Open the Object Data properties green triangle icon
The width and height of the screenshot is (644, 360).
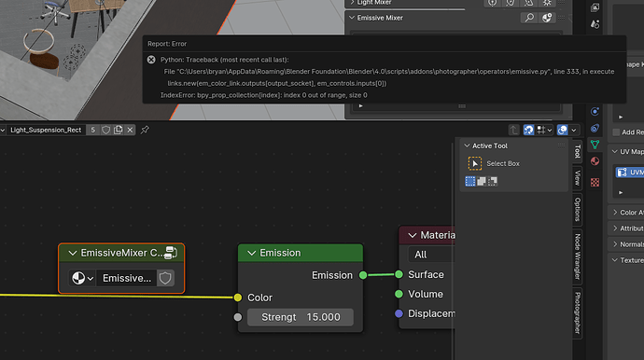coord(595,145)
